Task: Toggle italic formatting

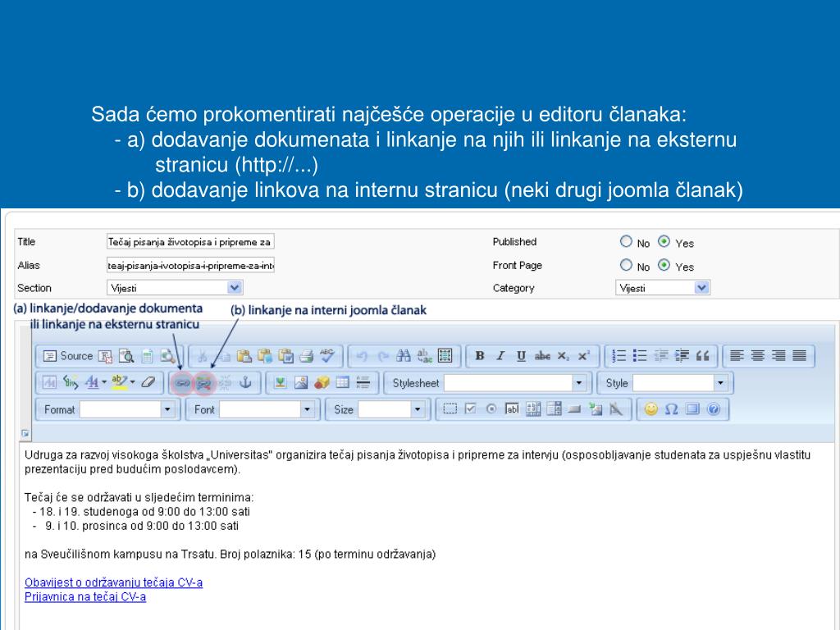Action: pos(500,356)
